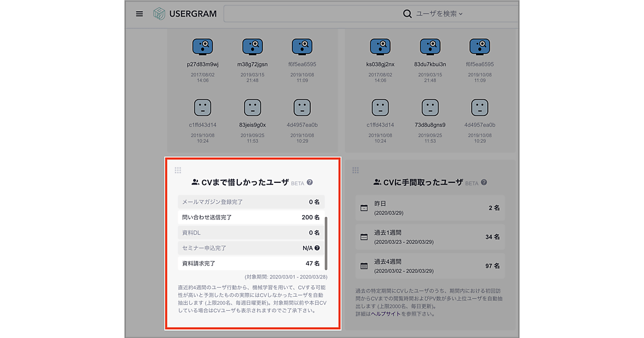Open the ヘルプサイト link
Screen dimensions: 644x338
[386, 313]
